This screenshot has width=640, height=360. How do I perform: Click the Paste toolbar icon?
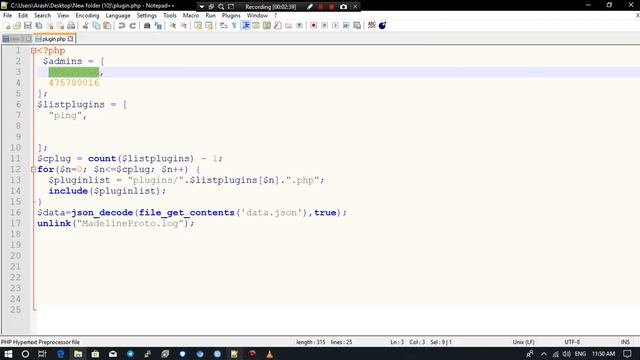[107, 26]
